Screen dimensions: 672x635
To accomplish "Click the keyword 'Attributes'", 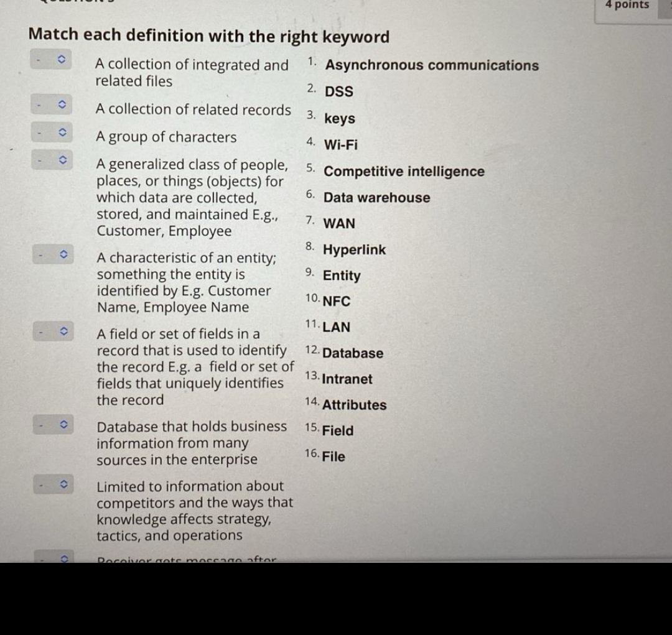I will pyautogui.click(x=357, y=404).
